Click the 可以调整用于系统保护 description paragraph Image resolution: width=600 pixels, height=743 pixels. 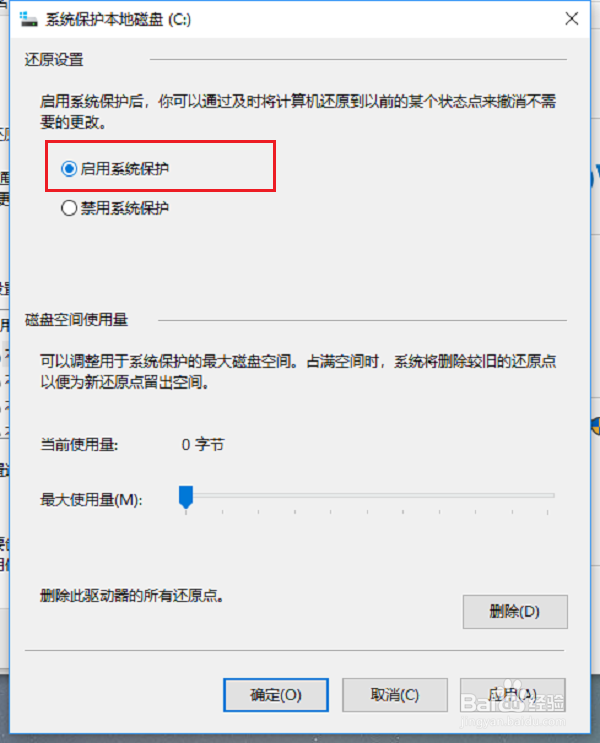(x=298, y=372)
